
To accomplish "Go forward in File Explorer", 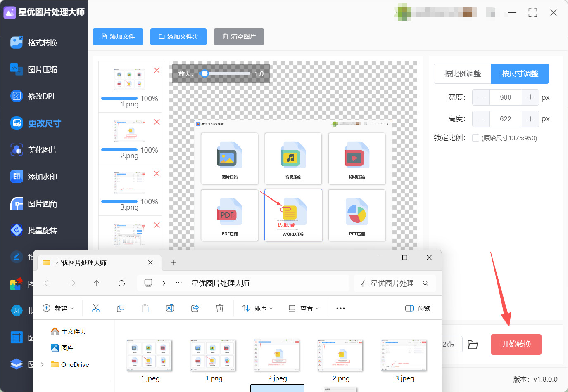I will 72,283.
